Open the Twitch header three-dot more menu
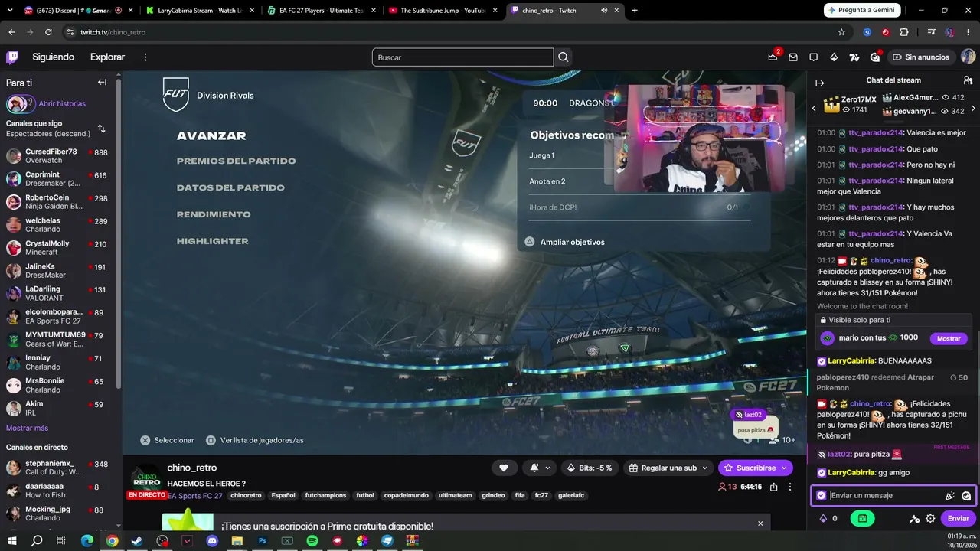980x551 pixels. point(145,57)
